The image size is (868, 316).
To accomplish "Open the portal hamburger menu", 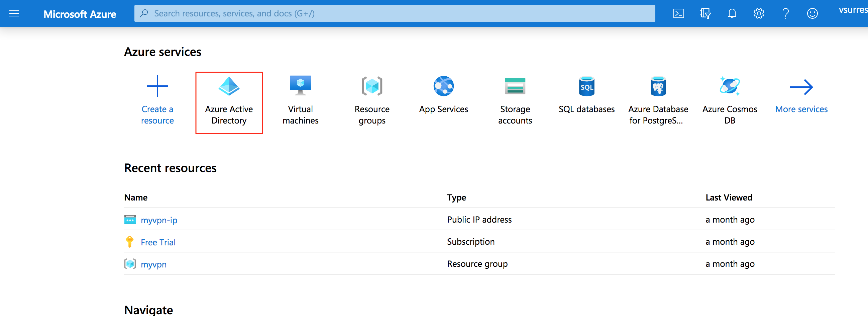I will (14, 13).
